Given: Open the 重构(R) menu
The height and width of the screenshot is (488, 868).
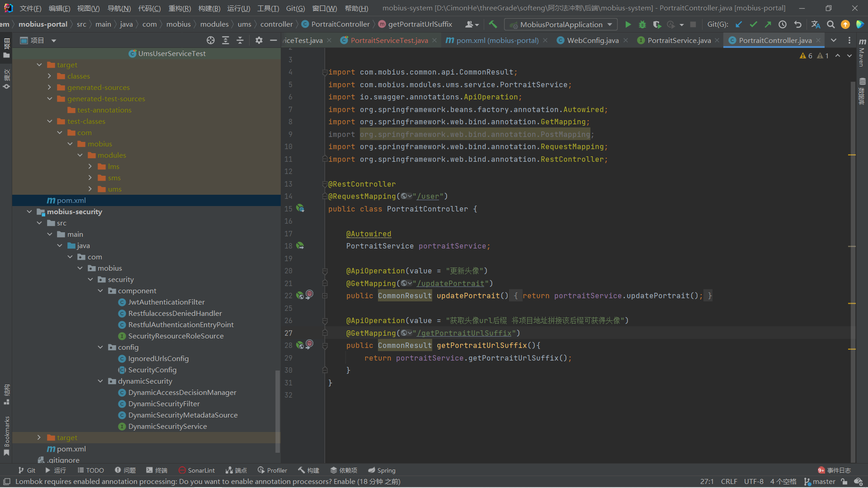Looking at the screenshot, I should [x=179, y=8].
